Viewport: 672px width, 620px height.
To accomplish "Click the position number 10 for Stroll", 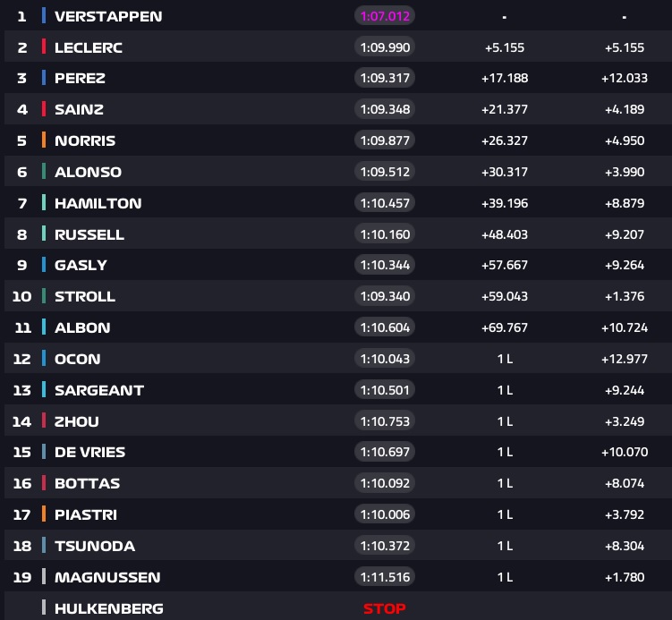I will [x=22, y=296].
